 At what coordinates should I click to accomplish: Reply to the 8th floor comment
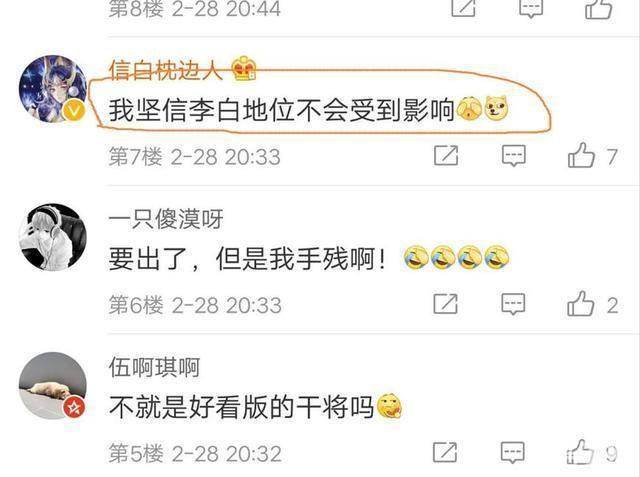[531, 7]
